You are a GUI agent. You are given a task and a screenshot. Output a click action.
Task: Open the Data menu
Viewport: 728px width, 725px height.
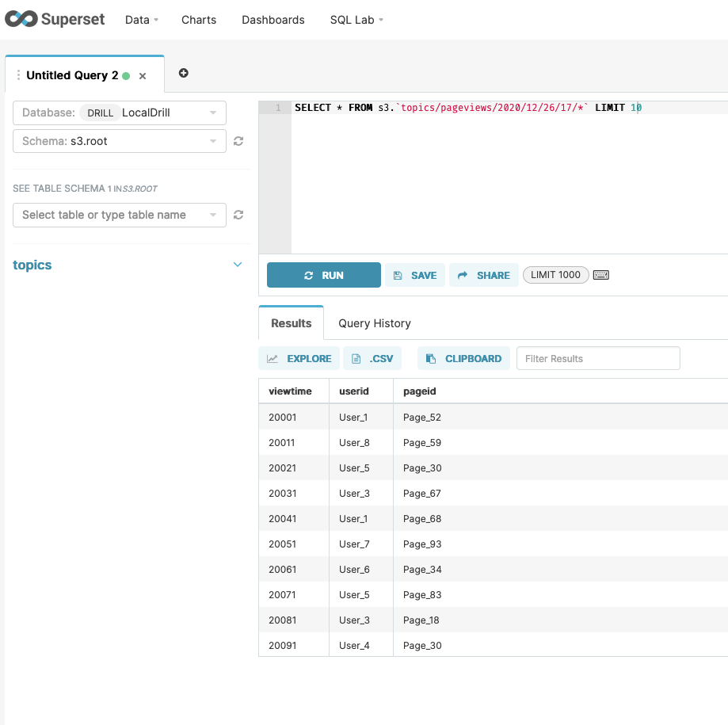click(x=142, y=20)
